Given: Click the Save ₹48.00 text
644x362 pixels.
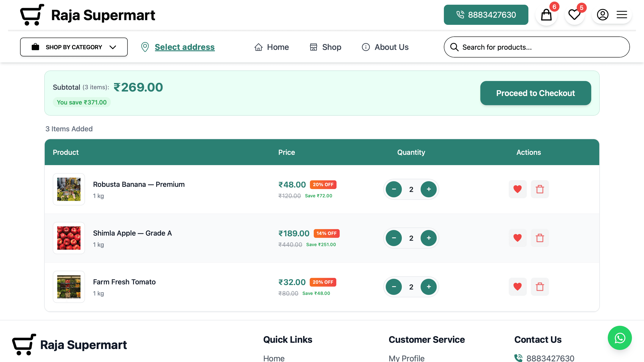Looking at the screenshot, I should click(x=316, y=293).
